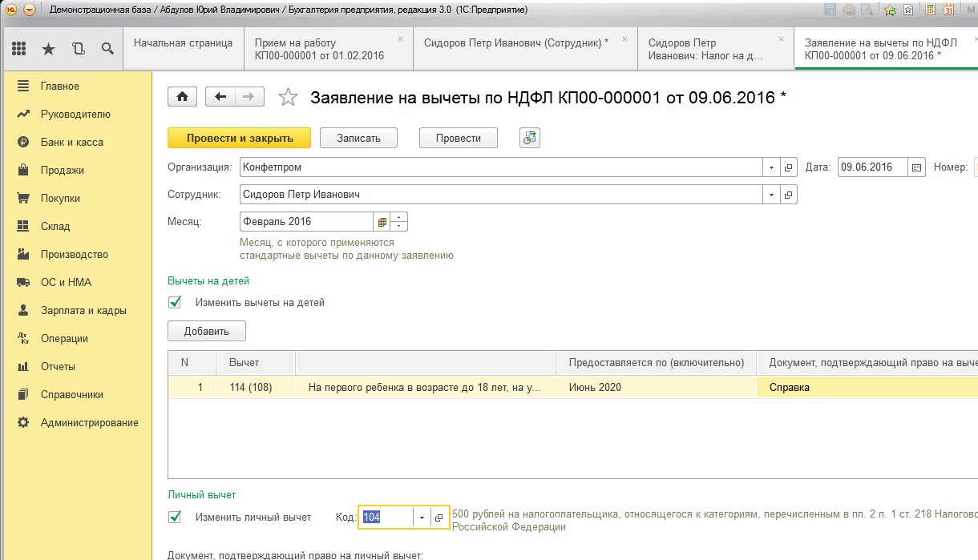Image resolution: width=978 pixels, height=560 pixels.
Task: Open the History scroll icon
Action: tap(78, 49)
